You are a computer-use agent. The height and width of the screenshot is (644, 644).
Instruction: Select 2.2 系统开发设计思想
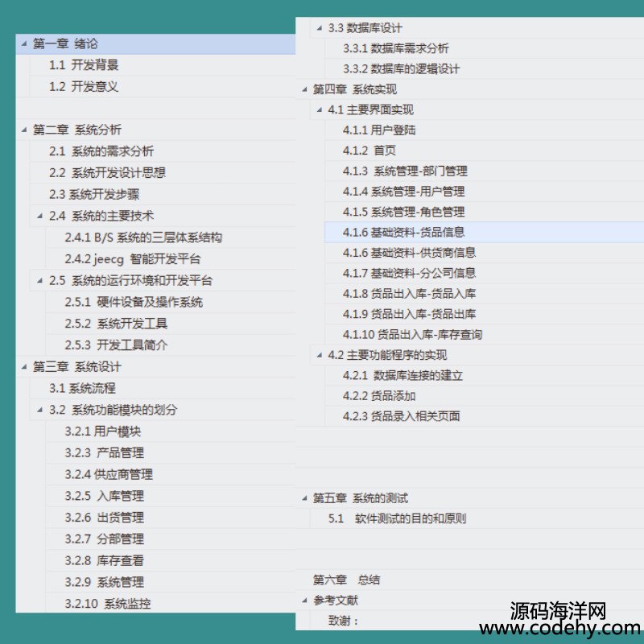(x=107, y=172)
